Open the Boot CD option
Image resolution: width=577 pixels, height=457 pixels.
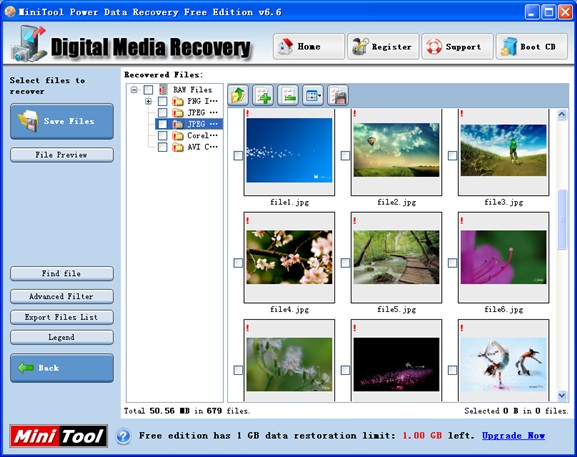(x=532, y=46)
